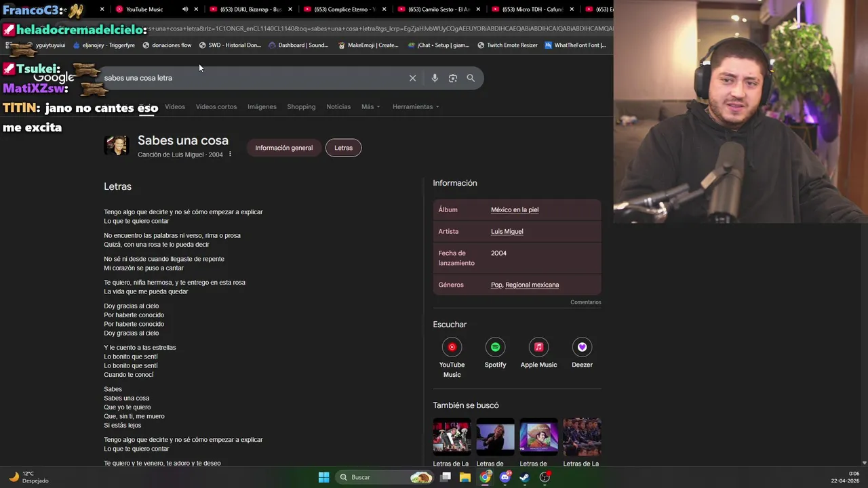Open Discord from taskbar
Image resolution: width=868 pixels, height=488 pixels.
pos(505,477)
